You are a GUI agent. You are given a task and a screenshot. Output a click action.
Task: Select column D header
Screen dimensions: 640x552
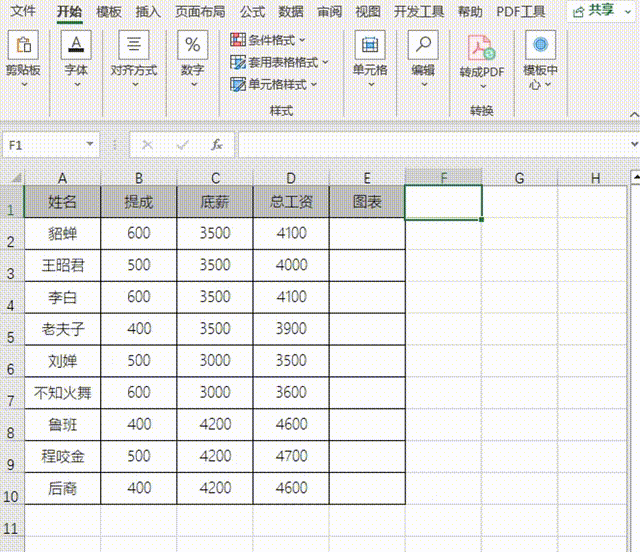[x=291, y=178]
